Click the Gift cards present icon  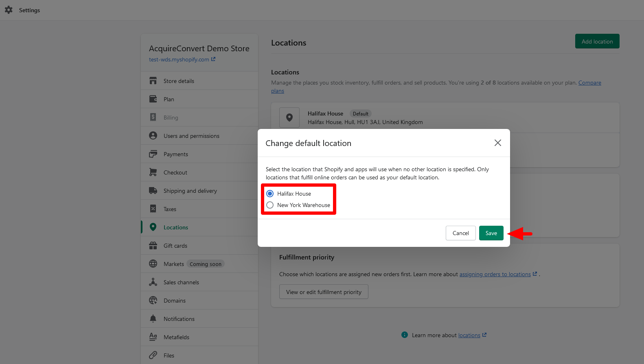153,246
